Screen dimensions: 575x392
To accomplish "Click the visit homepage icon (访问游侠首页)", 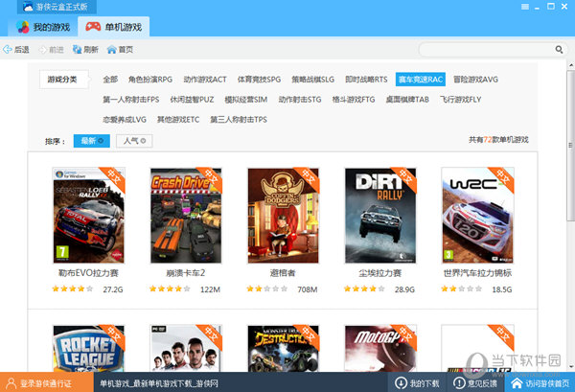I will [x=517, y=383].
